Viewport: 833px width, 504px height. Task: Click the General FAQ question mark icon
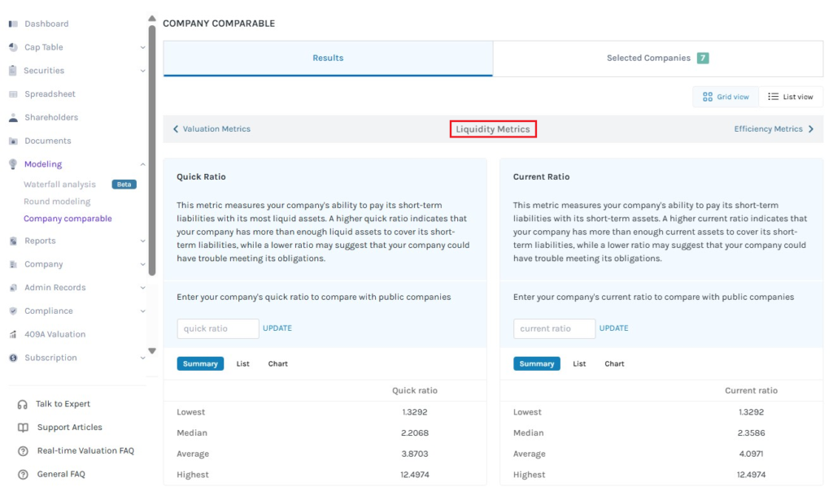[x=23, y=474]
